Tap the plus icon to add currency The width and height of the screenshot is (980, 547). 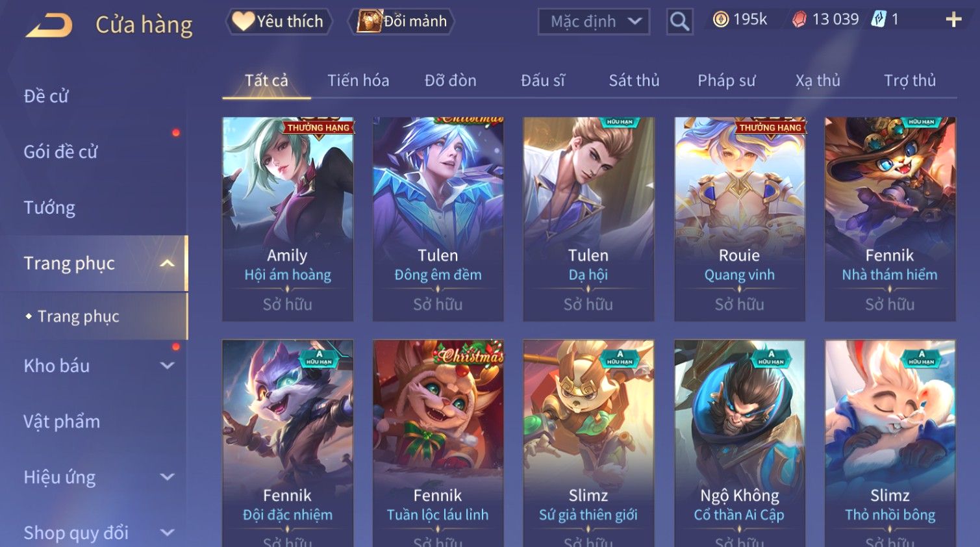click(953, 20)
